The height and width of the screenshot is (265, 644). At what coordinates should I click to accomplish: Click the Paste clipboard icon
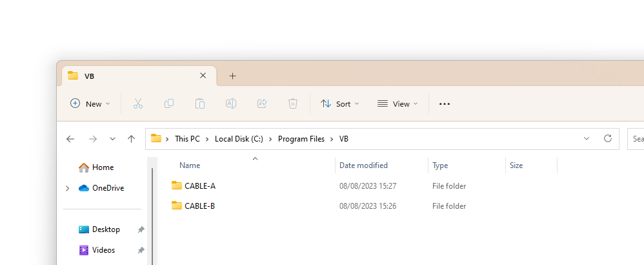click(200, 103)
